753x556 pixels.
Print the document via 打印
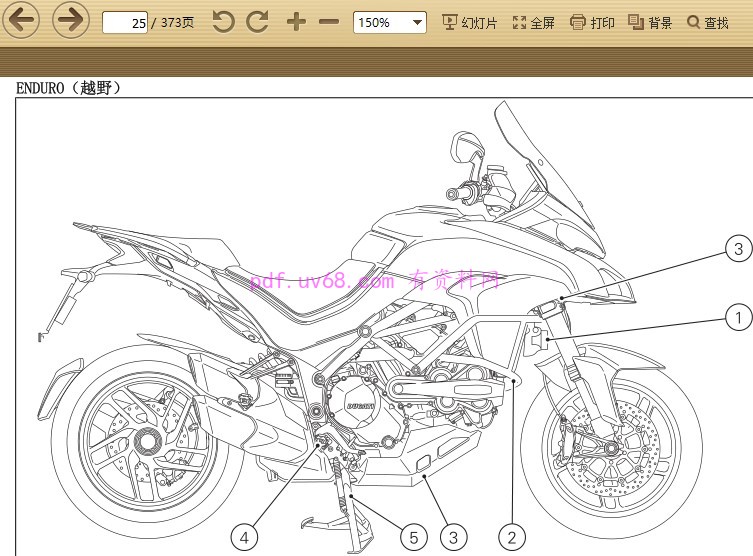[x=592, y=22]
